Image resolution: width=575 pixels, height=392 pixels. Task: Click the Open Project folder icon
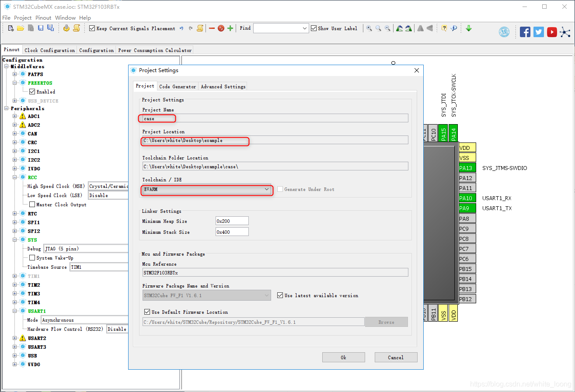(x=21, y=28)
